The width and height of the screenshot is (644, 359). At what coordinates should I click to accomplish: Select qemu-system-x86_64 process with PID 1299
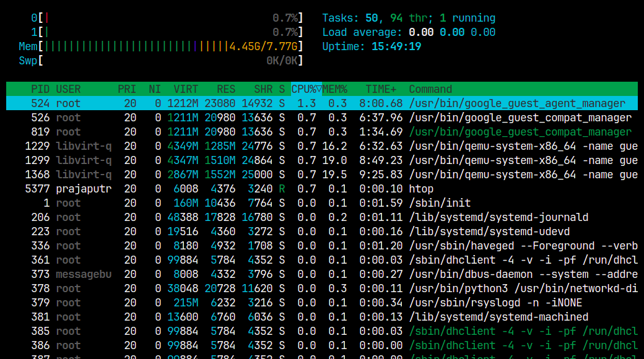pyautogui.click(x=322, y=160)
